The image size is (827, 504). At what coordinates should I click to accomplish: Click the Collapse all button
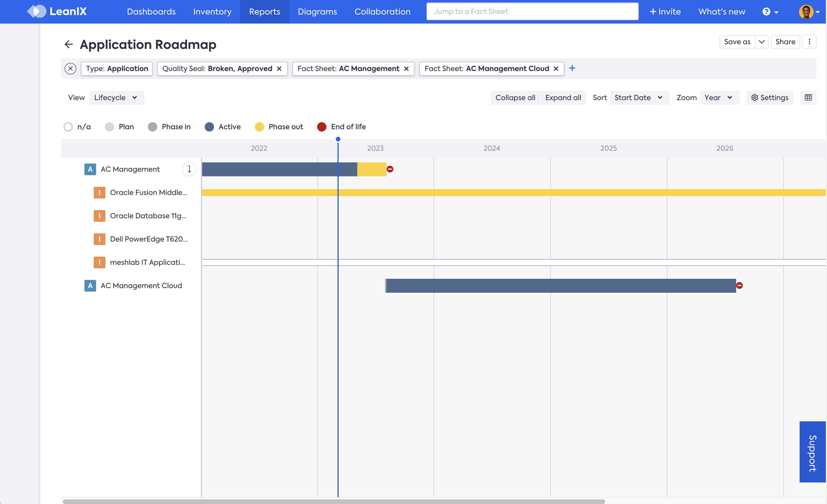point(515,97)
